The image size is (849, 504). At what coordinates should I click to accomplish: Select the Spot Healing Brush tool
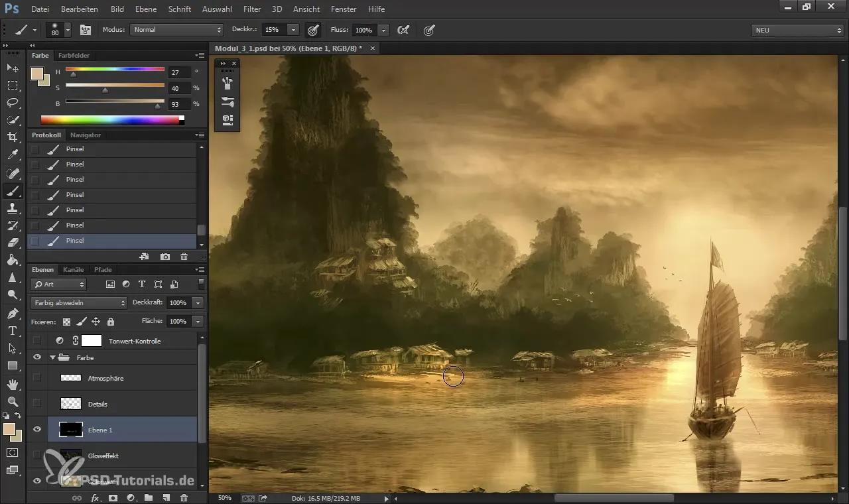pyautogui.click(x=13, y=174)
